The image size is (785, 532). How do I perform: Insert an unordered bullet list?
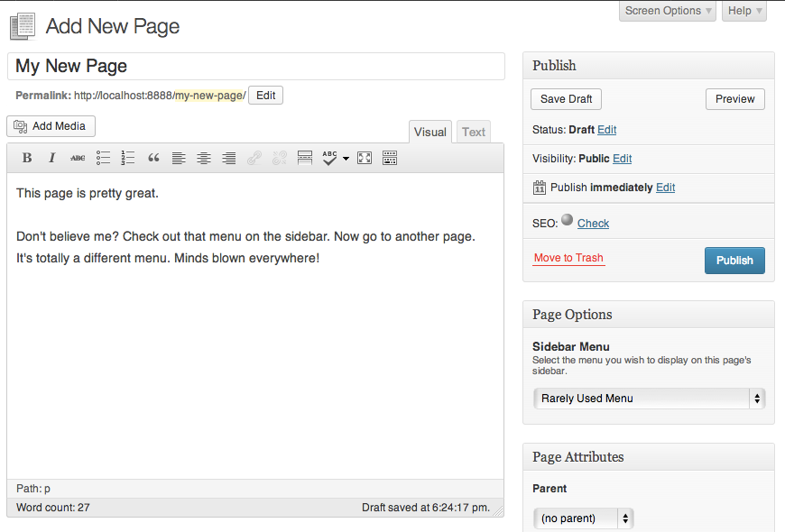click(103, 158)
